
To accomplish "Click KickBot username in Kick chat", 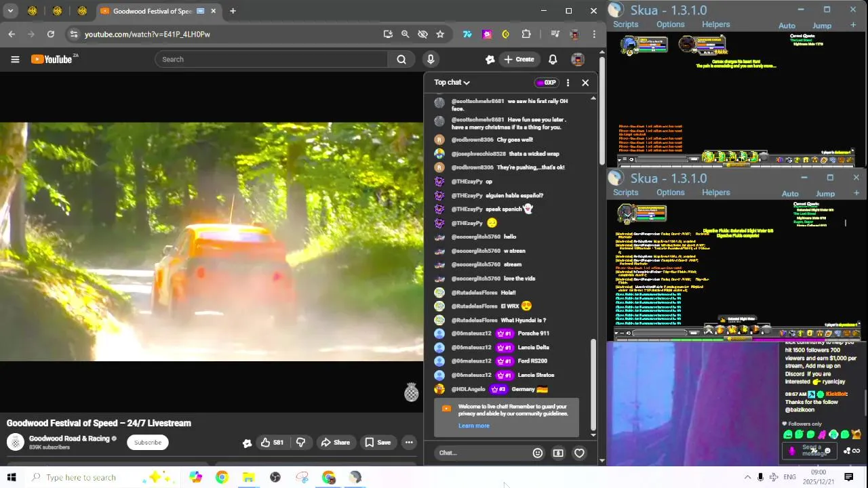I will [836, 394].
